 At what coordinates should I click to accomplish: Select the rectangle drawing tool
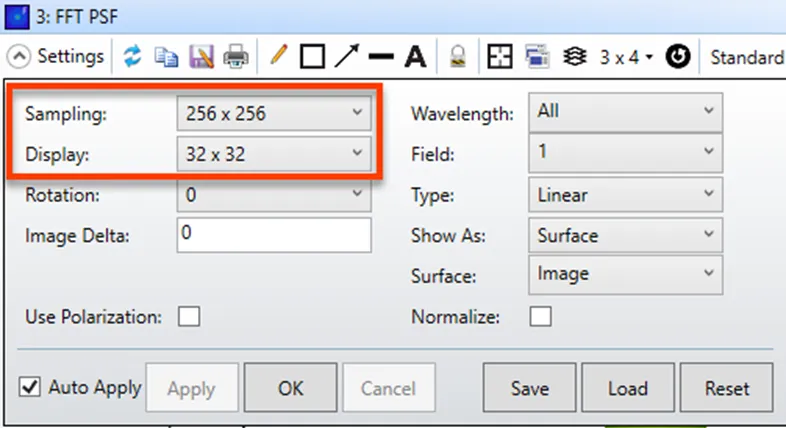pyautogui.click(x=312, y=57)
